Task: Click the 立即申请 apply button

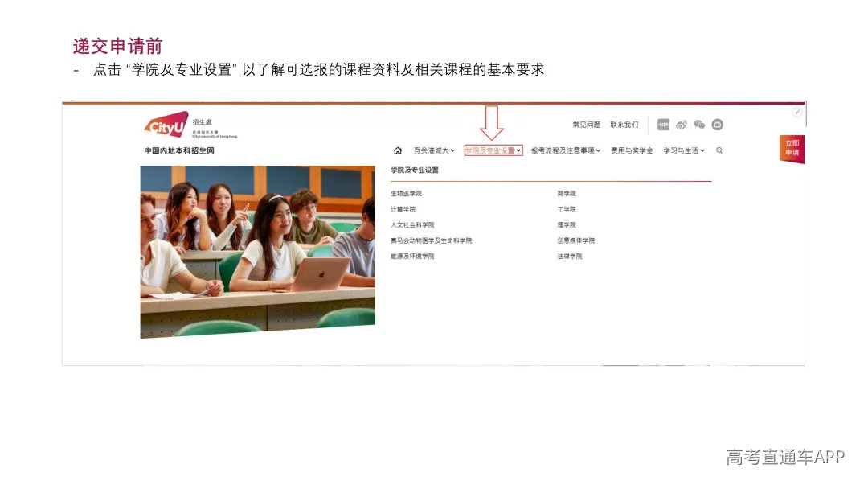Action: click(792, 149)
